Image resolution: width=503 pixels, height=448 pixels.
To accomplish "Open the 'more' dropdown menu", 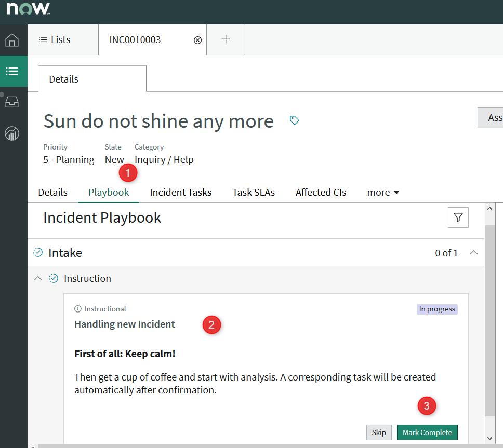I will [x=383, y=192].
